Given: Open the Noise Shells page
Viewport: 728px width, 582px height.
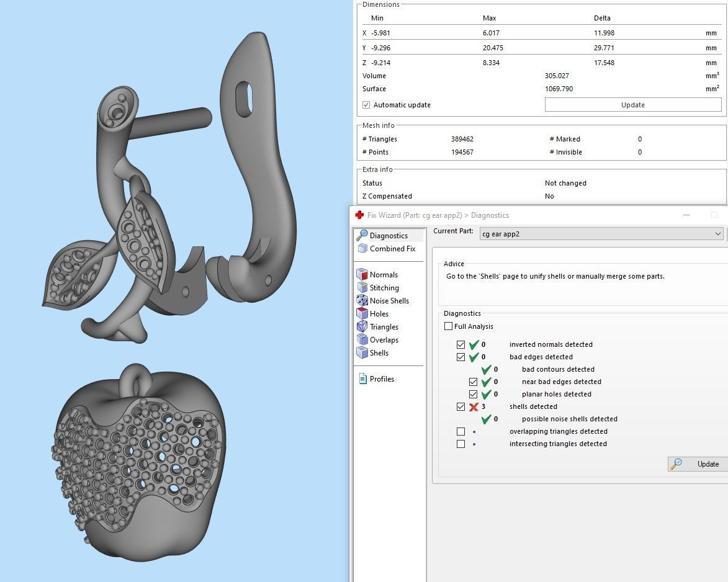Looking at the screenshot, I should pos(389,301).
